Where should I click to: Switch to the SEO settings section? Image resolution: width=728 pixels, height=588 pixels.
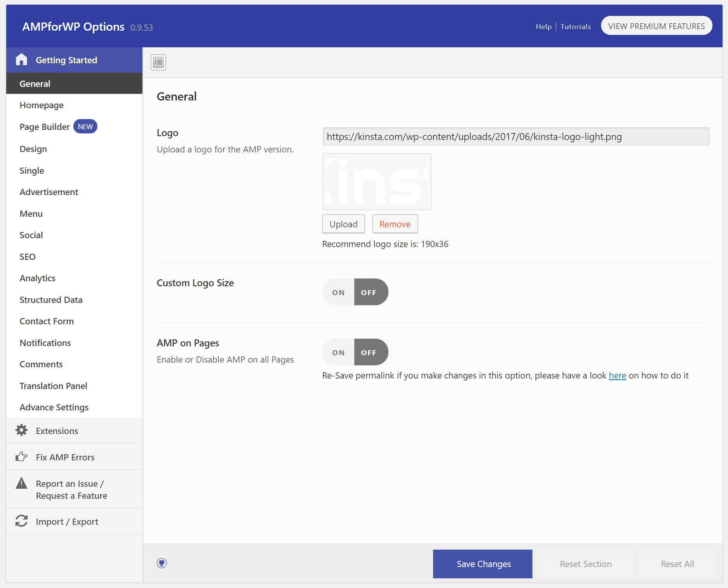[x=27, y=256]
